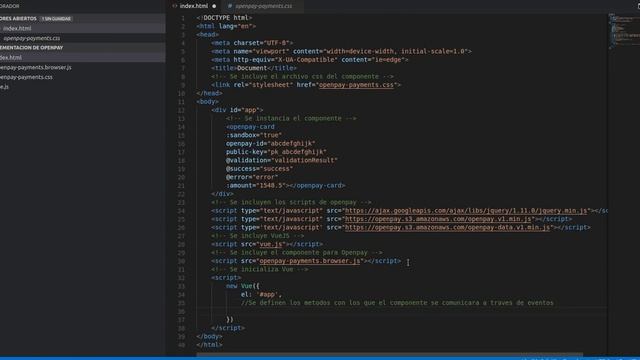640x360 pixels.
Task: Click the div id="app" opening tag
Action: pos(237,110)
